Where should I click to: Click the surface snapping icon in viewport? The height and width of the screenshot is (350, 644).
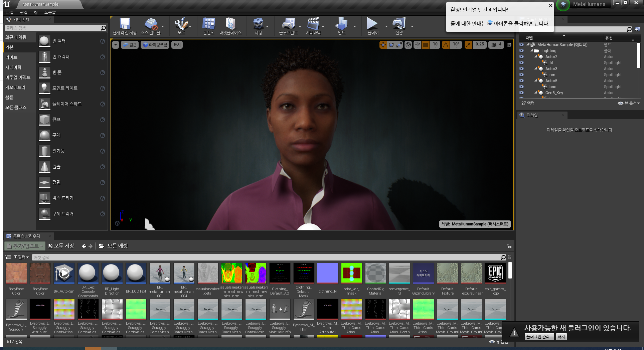[417, 45]
